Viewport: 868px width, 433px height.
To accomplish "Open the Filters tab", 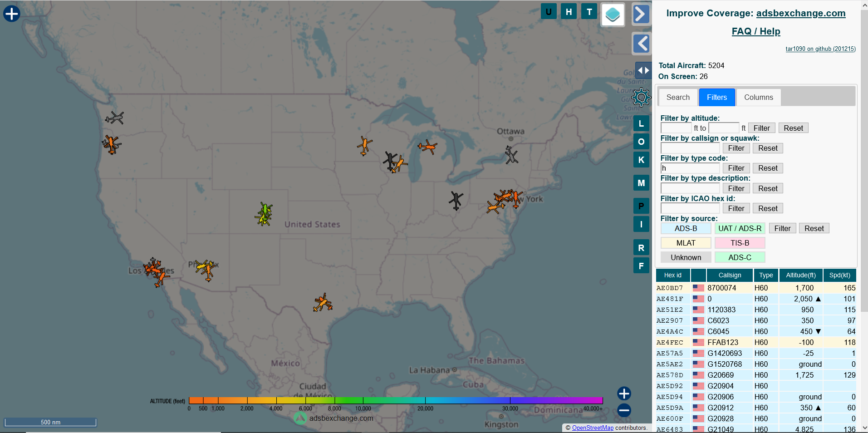I will tap(717, 97).
